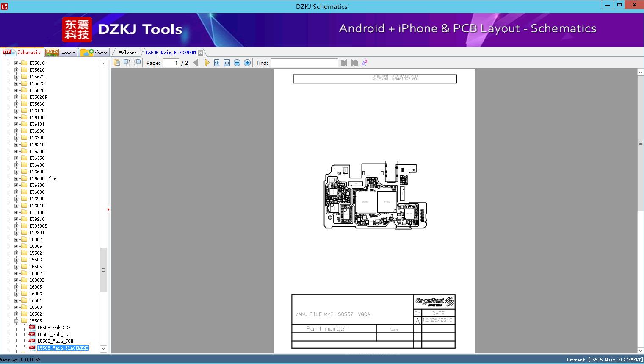Go to next page arrow
The height and width of the screenshot is (364, 644).
(x=207, y=63)
